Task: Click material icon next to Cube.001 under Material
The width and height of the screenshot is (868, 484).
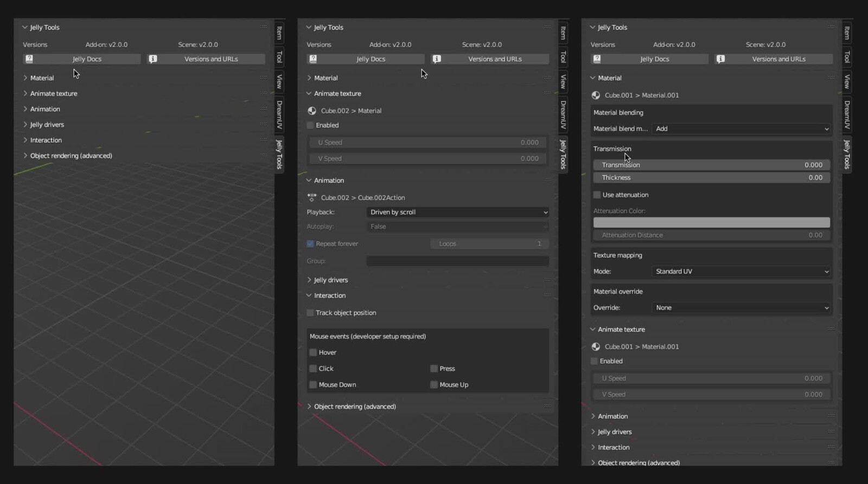Action: 596,95
